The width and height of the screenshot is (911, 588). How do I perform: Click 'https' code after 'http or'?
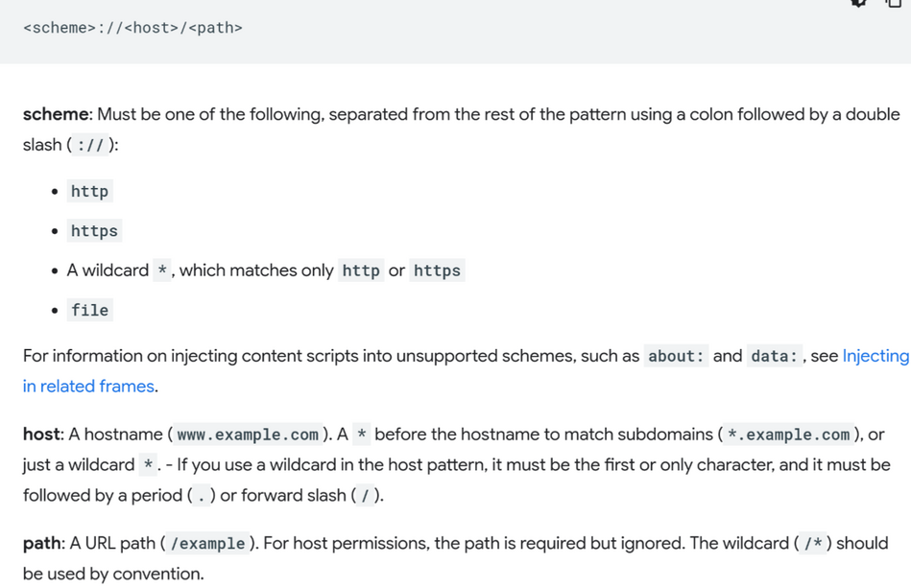[x=437, y=270]
